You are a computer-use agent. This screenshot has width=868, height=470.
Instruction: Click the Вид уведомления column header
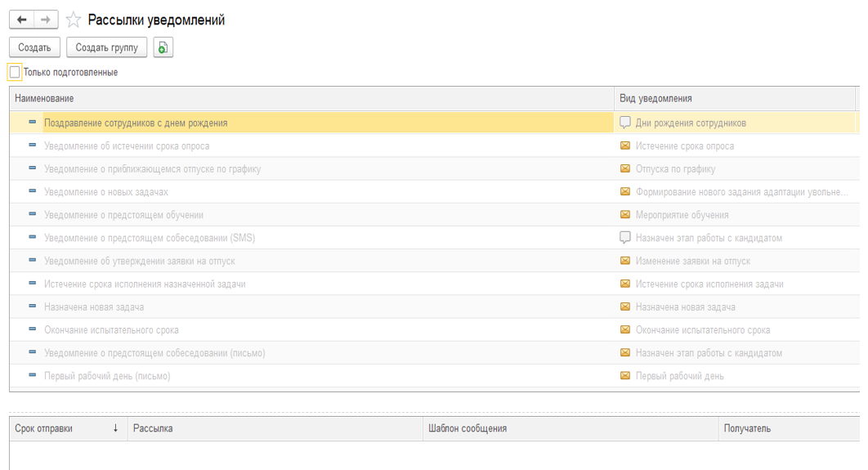(655, 98)
